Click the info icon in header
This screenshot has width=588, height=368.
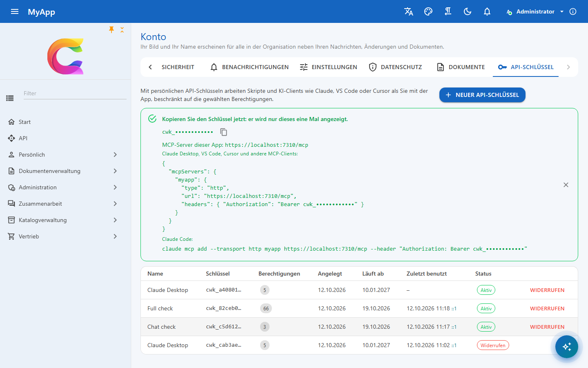[573, 11]
